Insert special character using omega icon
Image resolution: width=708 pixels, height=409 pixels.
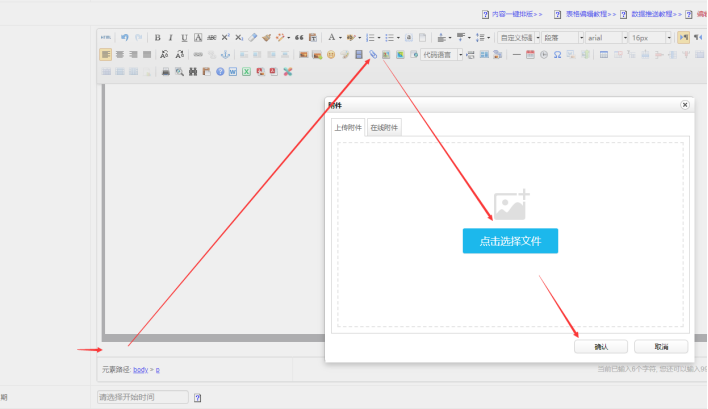pyautogui.click(x=557, y=54)
